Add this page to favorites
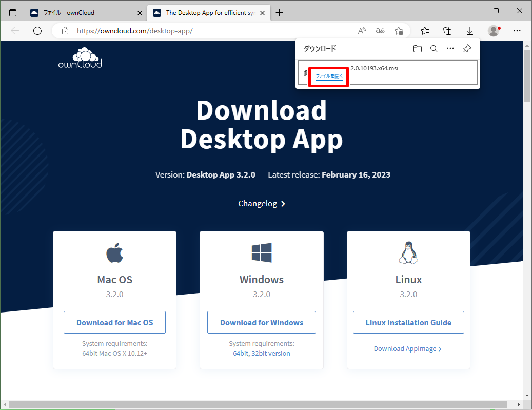 [x=399, y=31]
